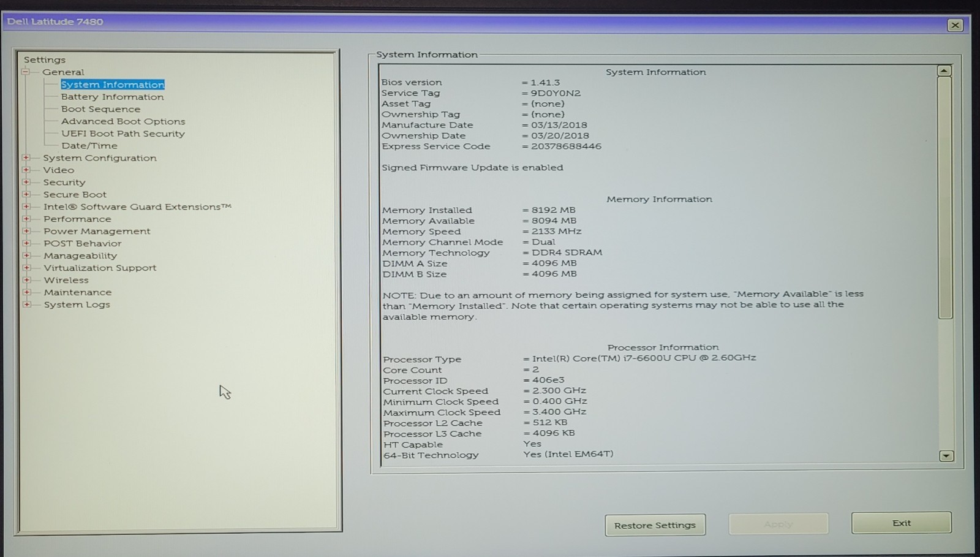The height and width of the screenshot is (557, 980).
Task: Click Memory Installed value 8192 MB
Action: 554,210
